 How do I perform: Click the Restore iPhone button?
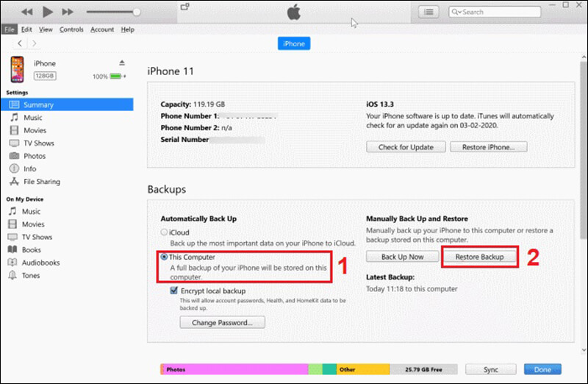[488, 147]
